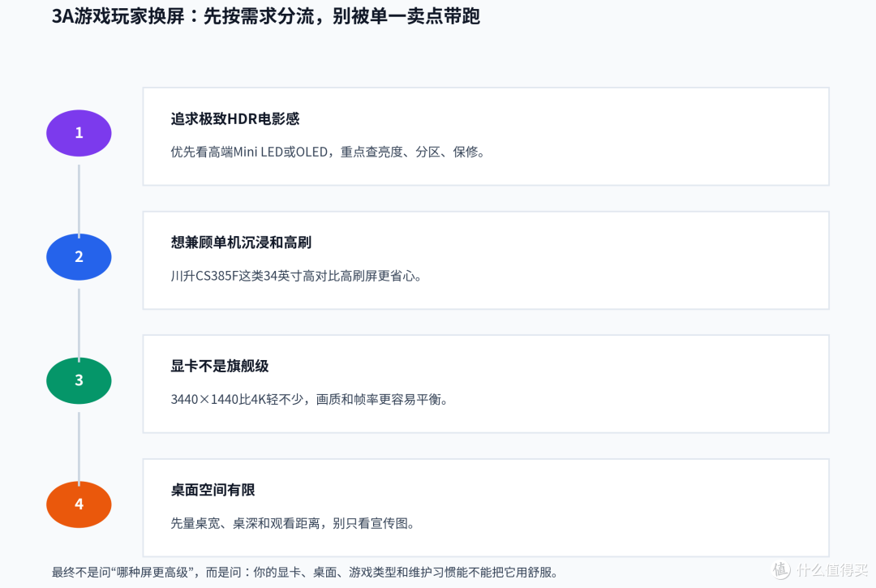The width and height of the screenshot is (876, 588).
Task: Select the footer sentence starting 最终不是问
Action: tap(305, 573)
